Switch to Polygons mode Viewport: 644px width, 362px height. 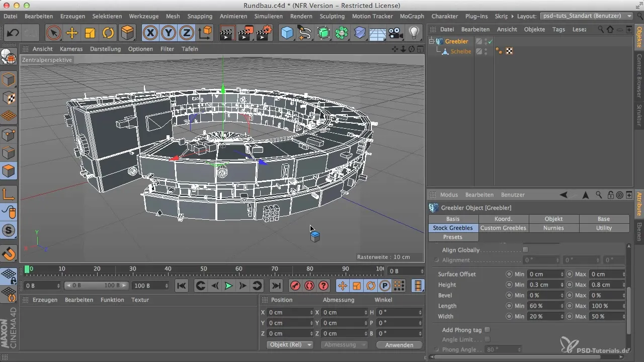pyautogui.click(x=9, y=171)
